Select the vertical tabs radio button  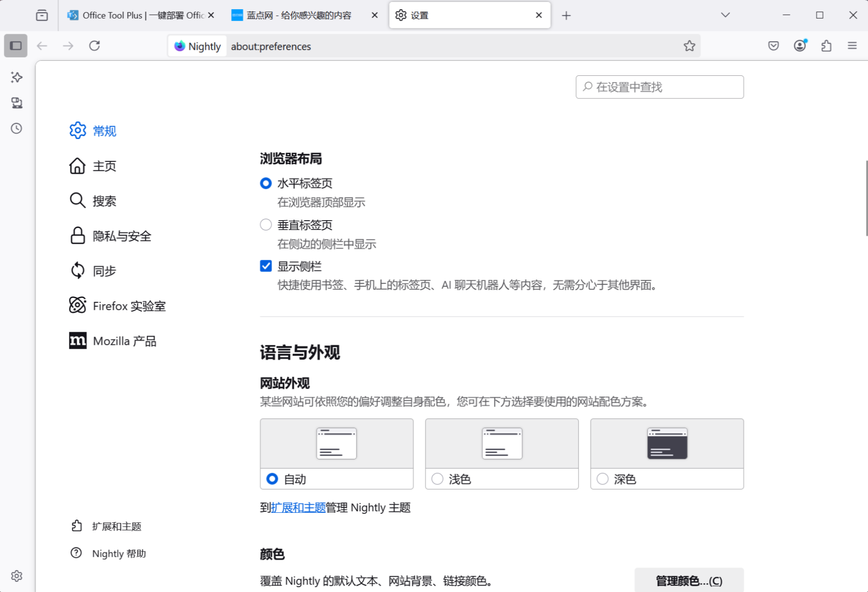[266, 225]
